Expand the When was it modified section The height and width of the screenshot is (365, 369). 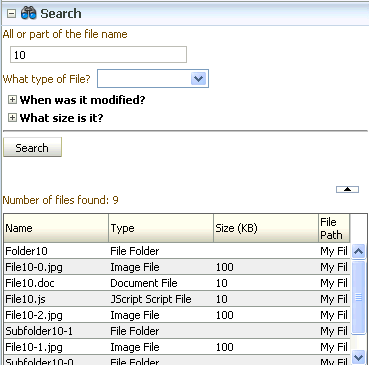click(12, 100)
